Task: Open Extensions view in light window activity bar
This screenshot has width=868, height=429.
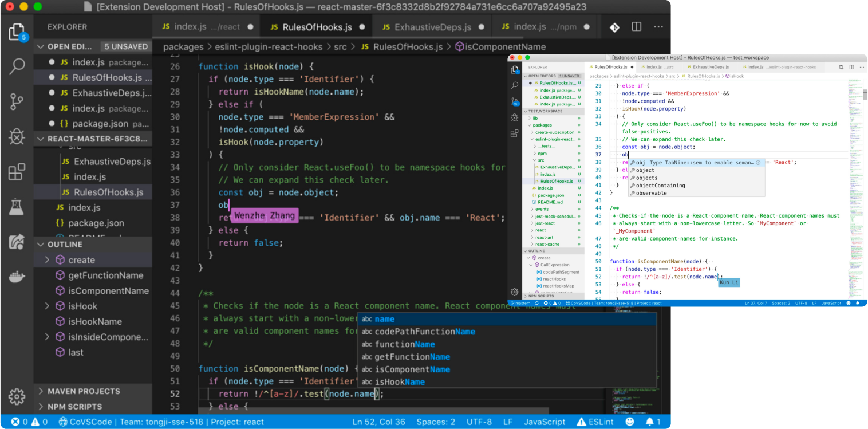Action: tap(514, 133)
